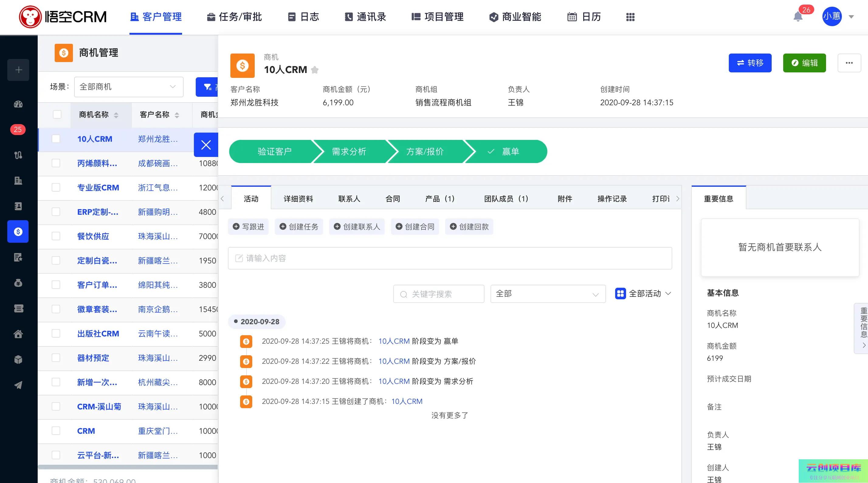Open the house icon in the left sidebar
The height and width of the screenshot is (483, 868).
(18, 334)
